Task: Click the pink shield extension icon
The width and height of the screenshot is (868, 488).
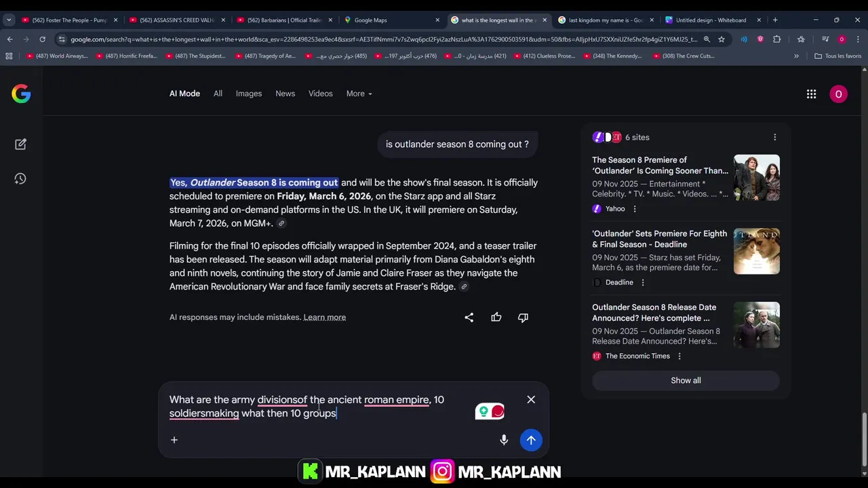Action: 760,39
